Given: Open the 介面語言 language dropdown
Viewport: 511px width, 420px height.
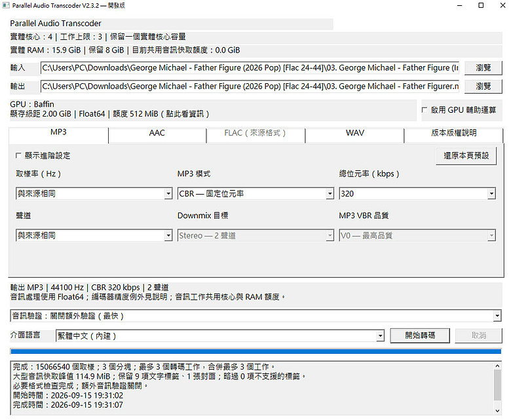Looking at the screenshot, I should [x=220, y=335].
